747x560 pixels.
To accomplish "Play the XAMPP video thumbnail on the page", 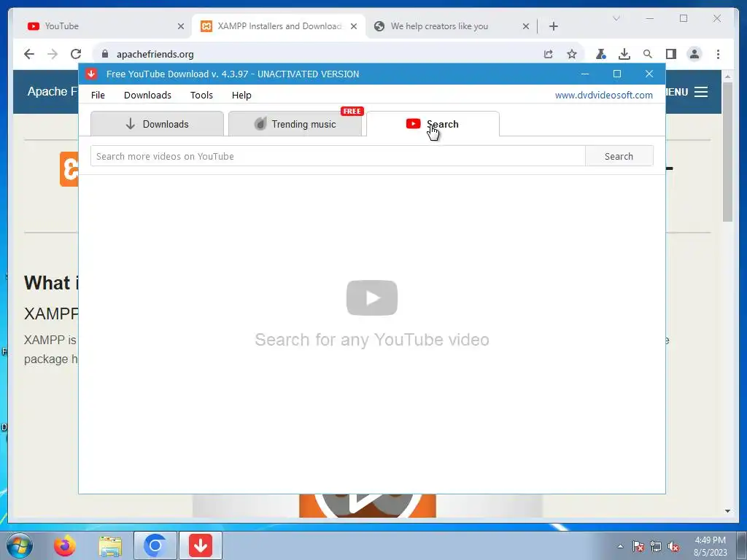I will pos(368,506).
